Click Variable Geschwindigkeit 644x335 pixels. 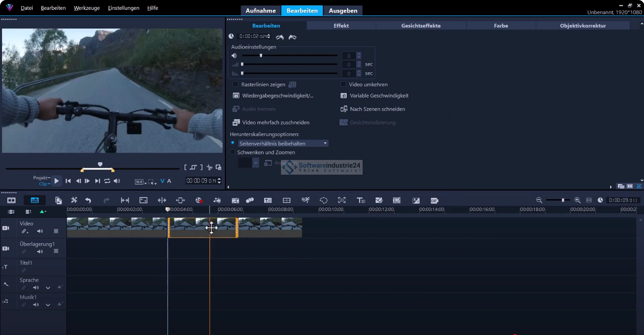tap(378, 96)
